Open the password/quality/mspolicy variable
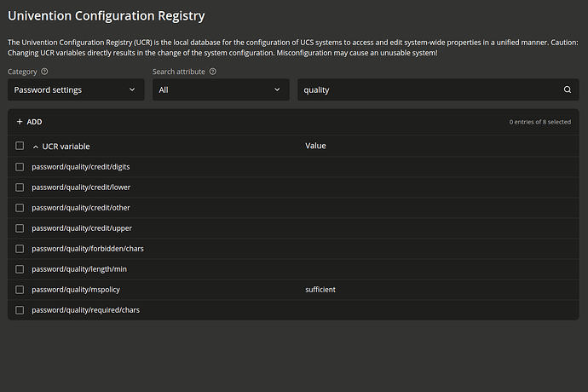This screenshot has width=588, height=392. 76,290
